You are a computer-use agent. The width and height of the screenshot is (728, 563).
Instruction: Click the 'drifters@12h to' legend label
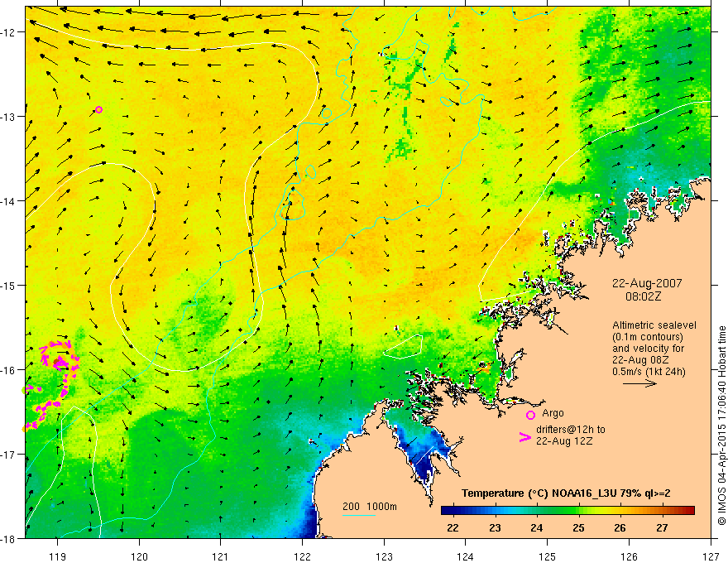click(x=571, y=429)
